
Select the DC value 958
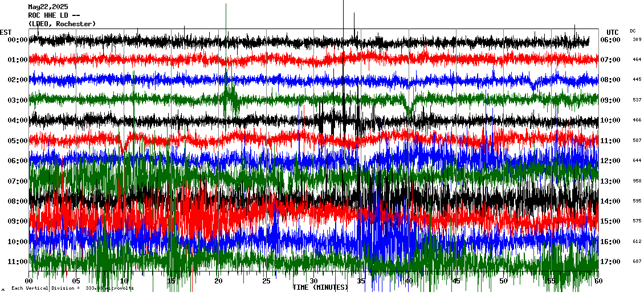pyautogui.click(x=637, y=181)
